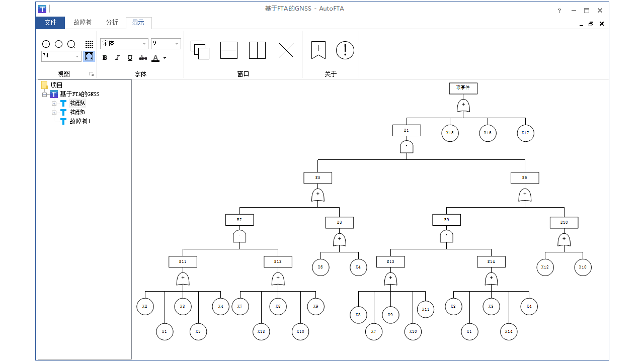Click the AutoFTA app icon in title bar
Viewport: 644px width, 362px height.
click(43, 9)
